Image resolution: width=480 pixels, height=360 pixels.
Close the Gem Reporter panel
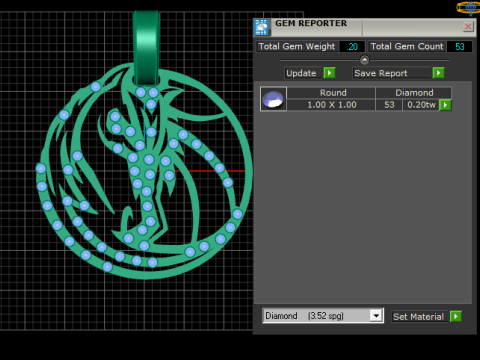[468, 27]
